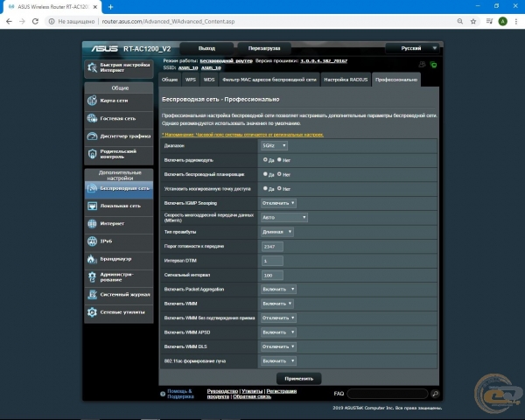Switch to the Общие tab
The image size is (525, 420).
point(170,80)
